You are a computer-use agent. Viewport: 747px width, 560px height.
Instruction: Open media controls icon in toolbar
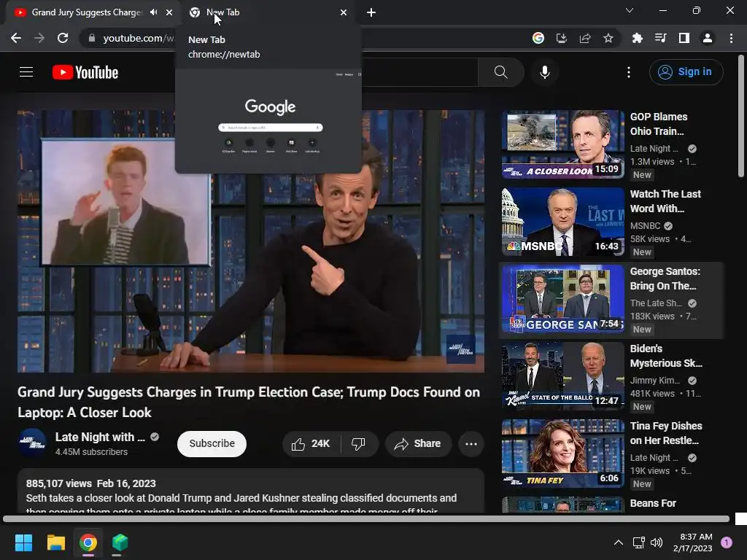coord(661,38)
